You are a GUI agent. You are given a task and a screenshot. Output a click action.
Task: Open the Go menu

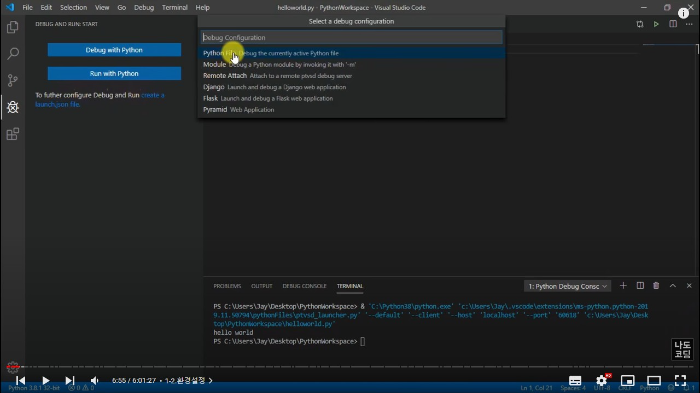121,8
